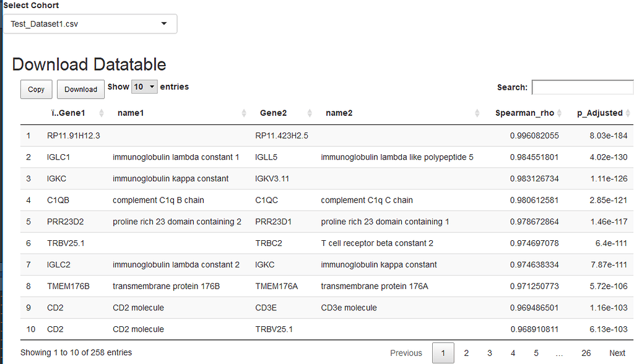
Task: Click the Previous pagination link
Action: [406, 353]
